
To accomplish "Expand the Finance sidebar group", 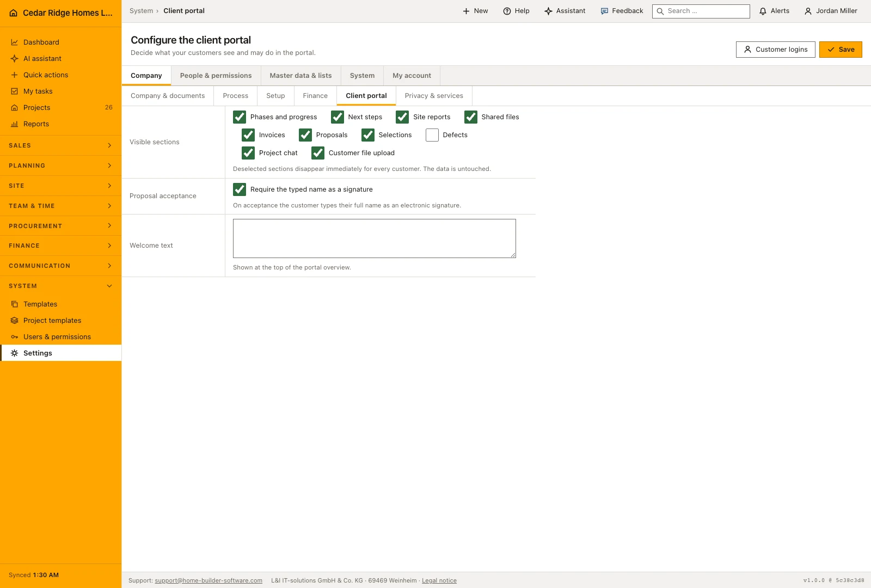I will 60,246.
